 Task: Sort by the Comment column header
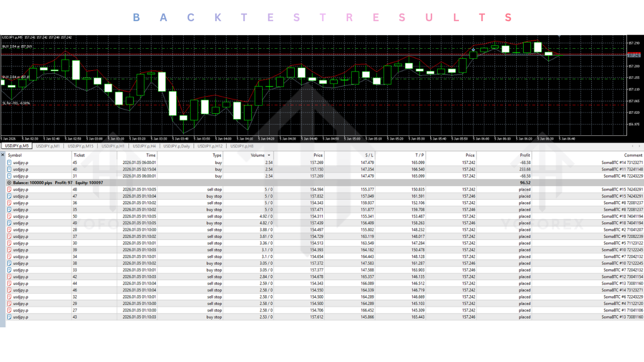633,155
